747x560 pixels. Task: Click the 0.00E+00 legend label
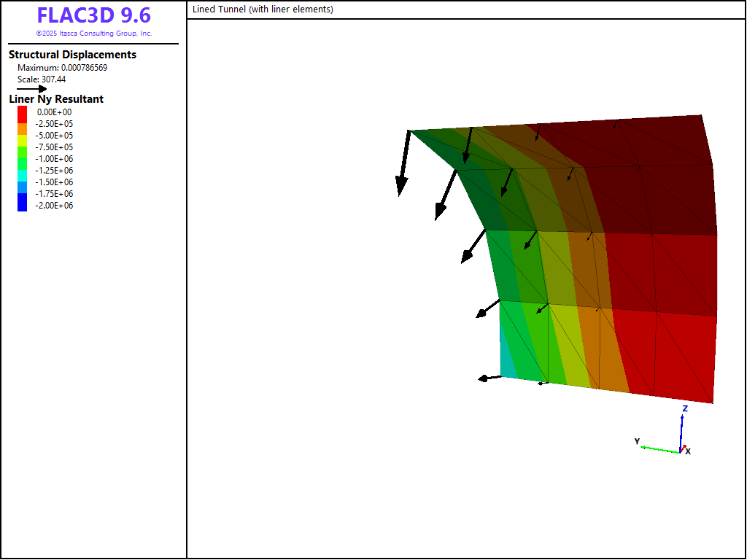[55, 112]
